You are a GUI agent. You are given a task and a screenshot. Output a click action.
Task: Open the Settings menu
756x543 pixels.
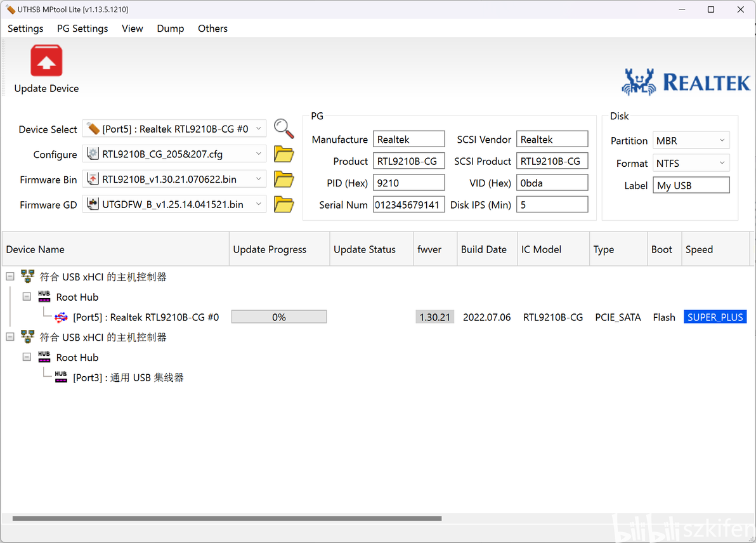tap(25, 29)
